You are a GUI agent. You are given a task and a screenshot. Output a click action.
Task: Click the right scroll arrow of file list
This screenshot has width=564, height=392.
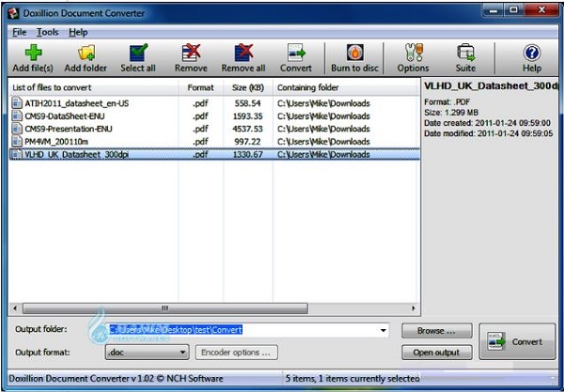click(414, 308)
